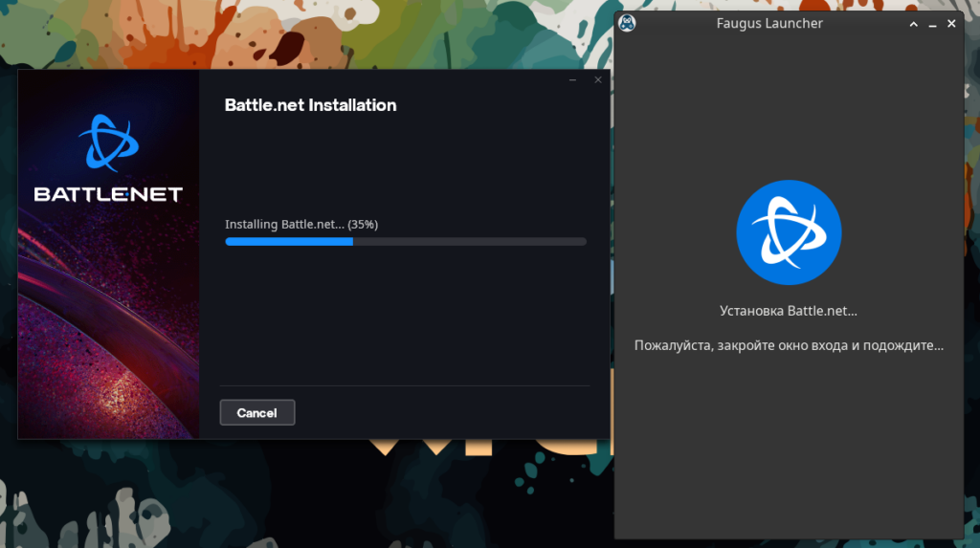Click the grey unfilled part of the progress bar
Screen dimensions: 980x548
click(x=469, y=242)
